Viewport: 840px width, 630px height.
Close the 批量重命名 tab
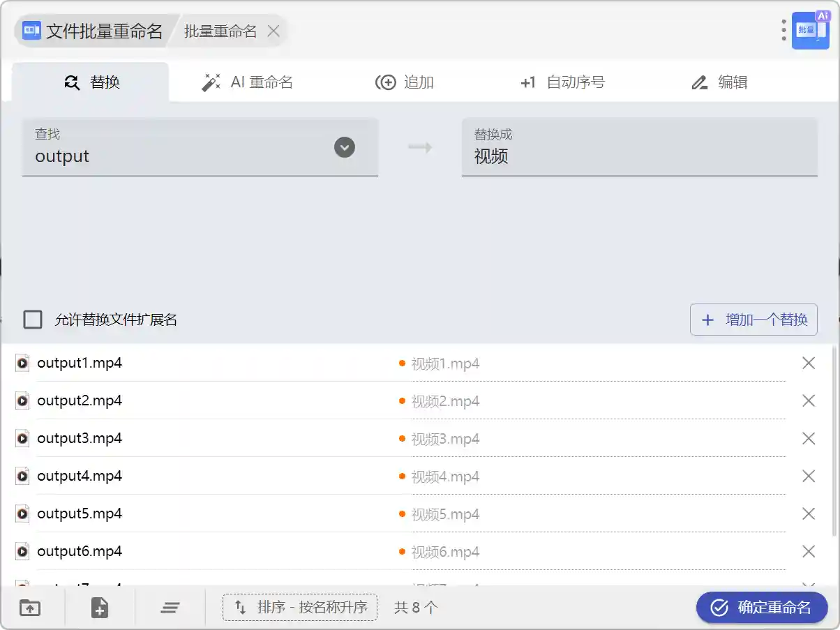tap(273, 31)
